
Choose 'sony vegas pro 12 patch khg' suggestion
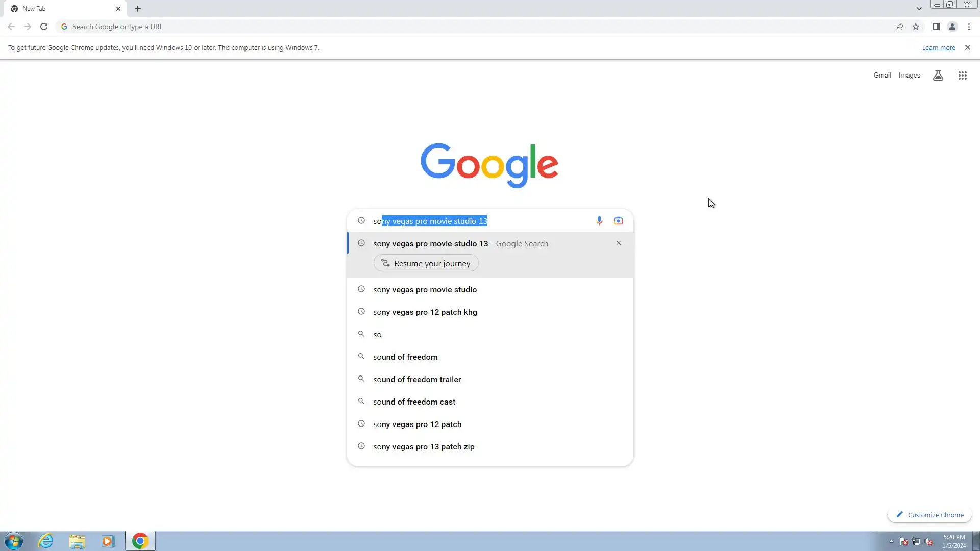coord(425,312)
